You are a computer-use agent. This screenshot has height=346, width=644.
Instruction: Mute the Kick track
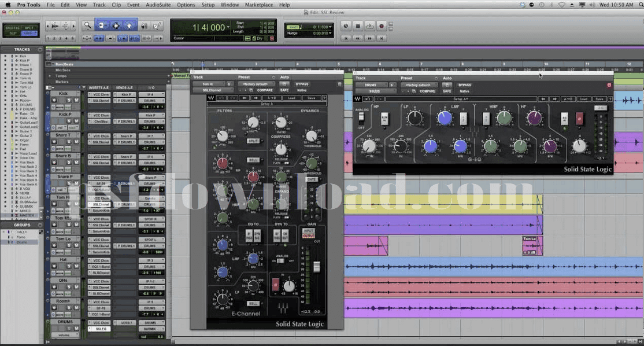point(76,100)
